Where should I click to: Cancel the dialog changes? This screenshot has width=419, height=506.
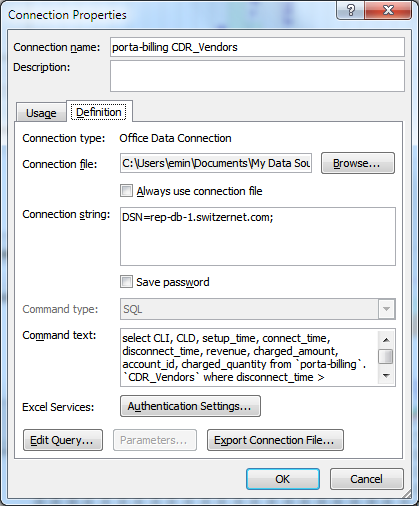pyautogui.click(x=367, y=479)
